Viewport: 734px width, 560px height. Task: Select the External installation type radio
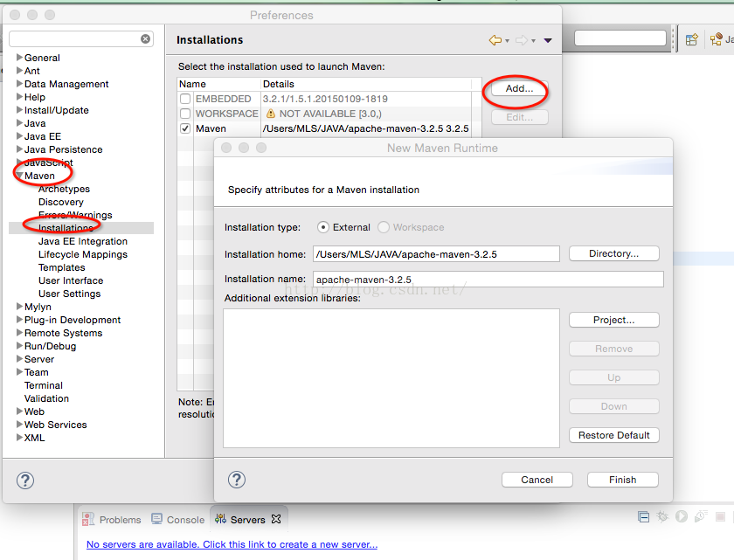pyautogui.click(x=323, y=227)
